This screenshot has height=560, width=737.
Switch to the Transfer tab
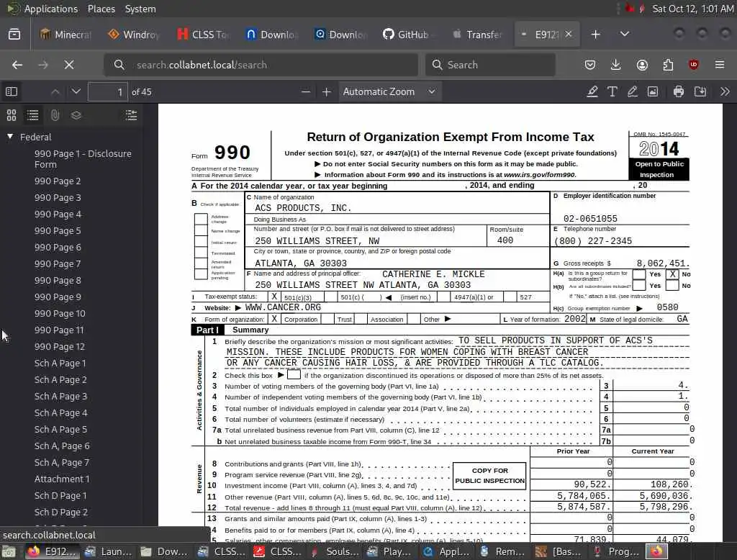click(x=476, y=35)
